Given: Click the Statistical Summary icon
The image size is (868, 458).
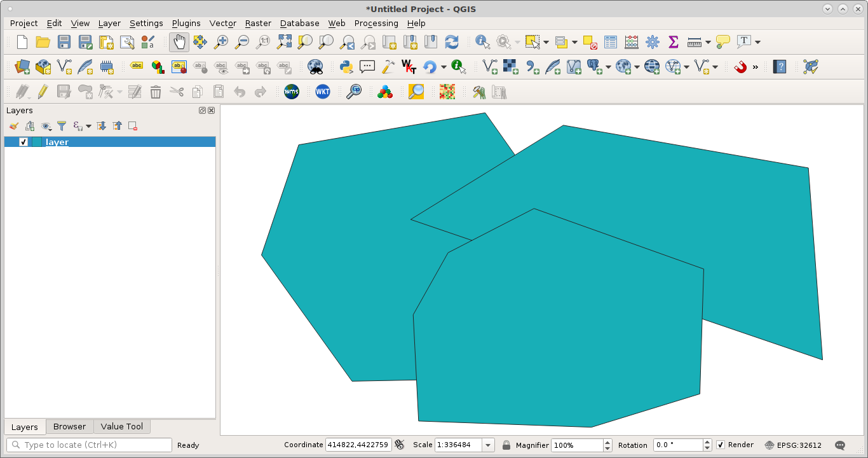Looking at the screenshot, I should (672, 41).
